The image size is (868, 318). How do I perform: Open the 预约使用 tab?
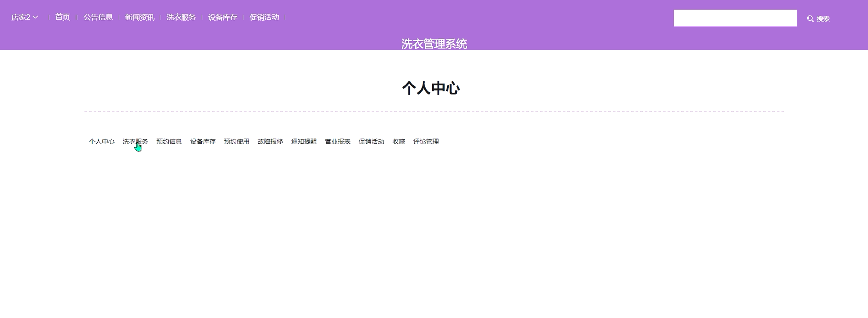pos(236,141)
